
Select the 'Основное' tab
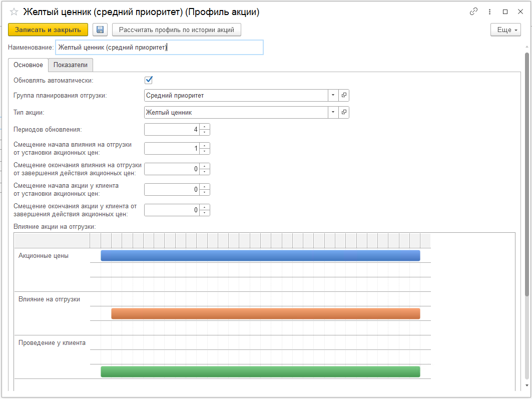28,65
